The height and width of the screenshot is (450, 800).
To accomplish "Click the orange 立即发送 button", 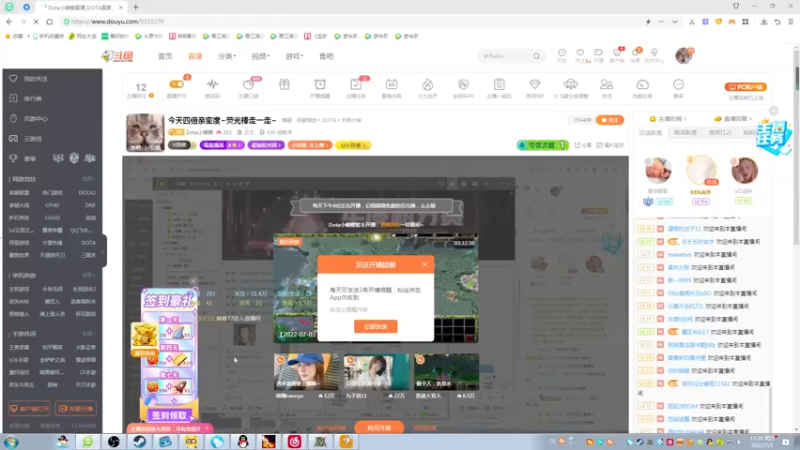I will [376, 327].
